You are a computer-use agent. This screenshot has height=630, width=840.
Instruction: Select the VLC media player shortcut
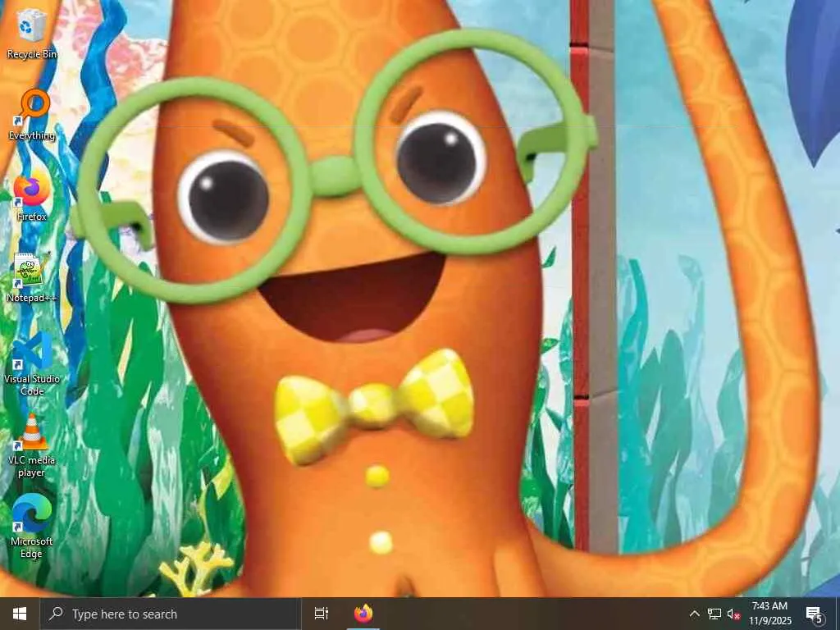[32, 445]
